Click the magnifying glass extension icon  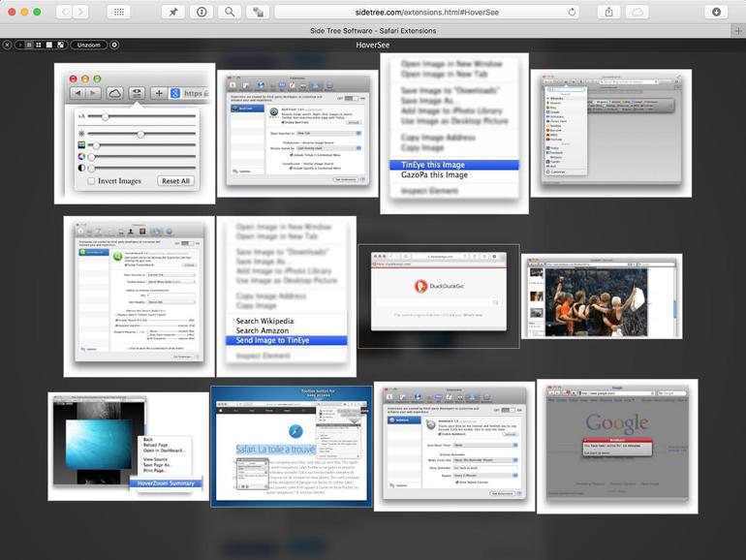(230, 12)
